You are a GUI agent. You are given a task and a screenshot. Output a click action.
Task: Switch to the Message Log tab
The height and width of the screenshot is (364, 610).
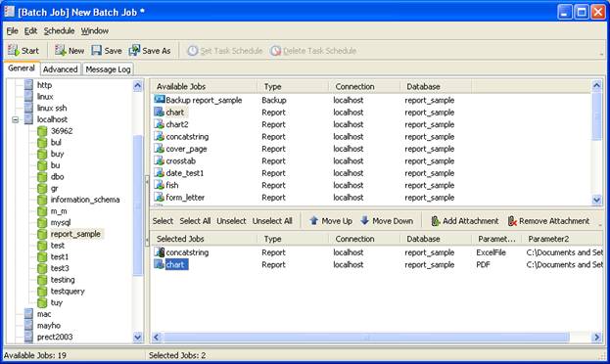(x=108, y=69)
